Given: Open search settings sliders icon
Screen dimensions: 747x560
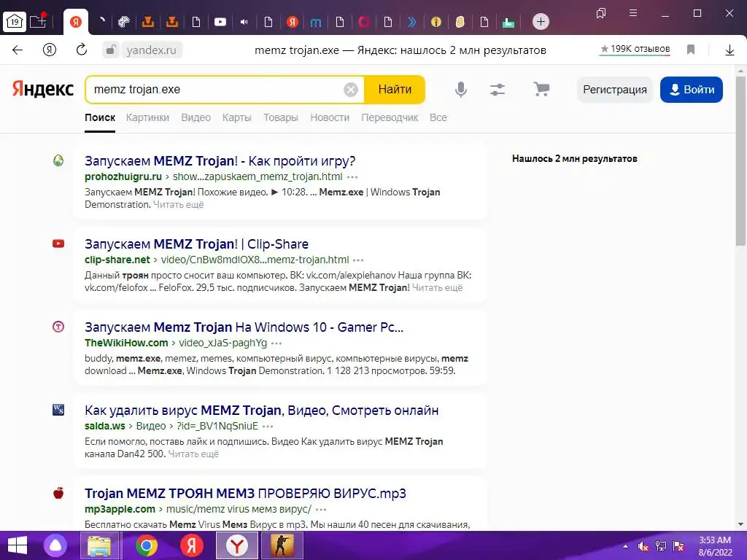Looking at the screenshot, I should [x=498, y=90].
